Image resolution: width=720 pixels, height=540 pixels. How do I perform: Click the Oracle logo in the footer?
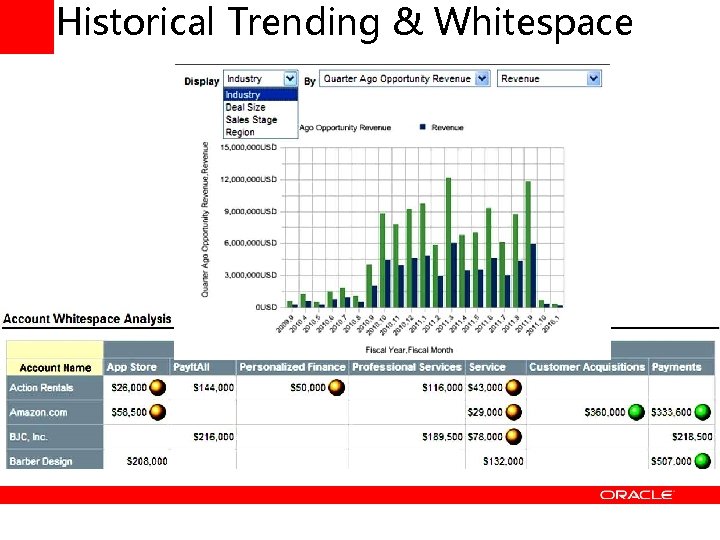636,495
